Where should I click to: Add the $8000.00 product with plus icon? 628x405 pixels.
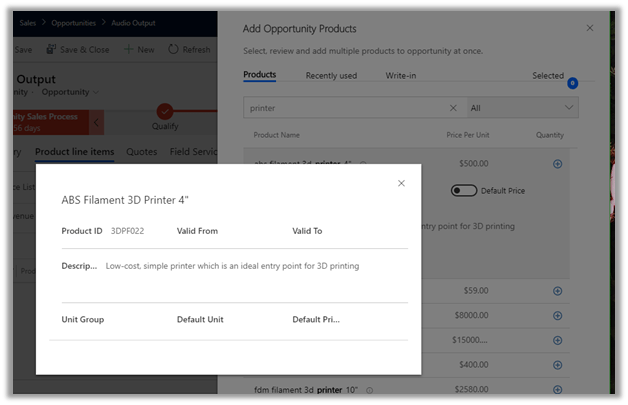[557, 316]
